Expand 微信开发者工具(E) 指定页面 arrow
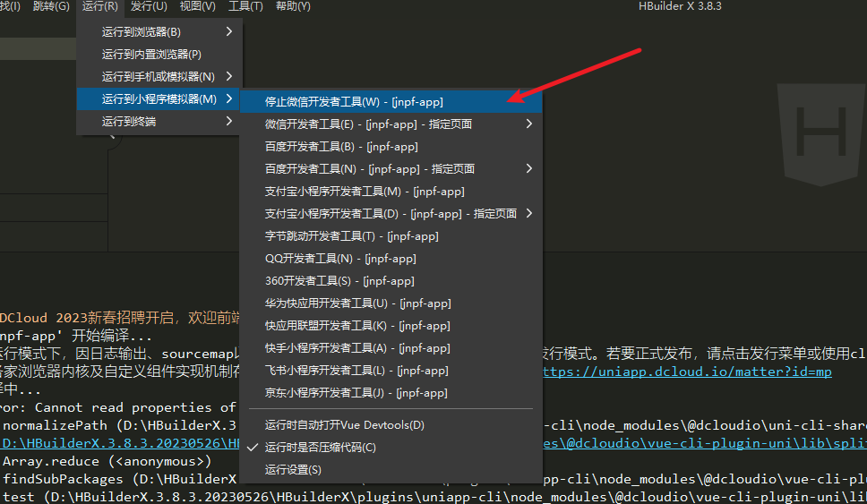Image resolution: width=867 pixels, height=504 pixels. coord(529,124)
